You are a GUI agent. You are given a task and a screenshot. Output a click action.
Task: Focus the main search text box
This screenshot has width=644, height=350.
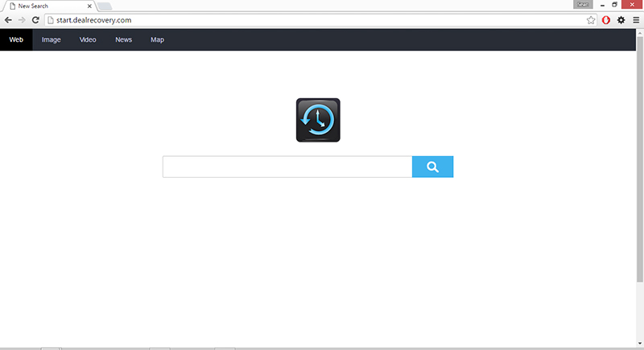tap(287, 167)
